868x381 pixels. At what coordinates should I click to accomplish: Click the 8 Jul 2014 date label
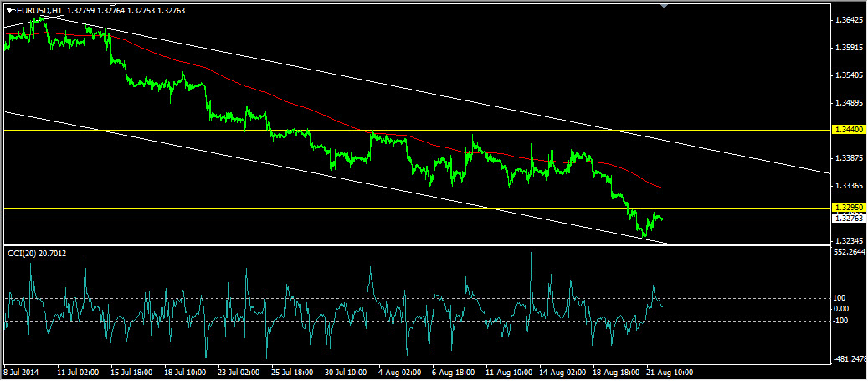(21, 372)
